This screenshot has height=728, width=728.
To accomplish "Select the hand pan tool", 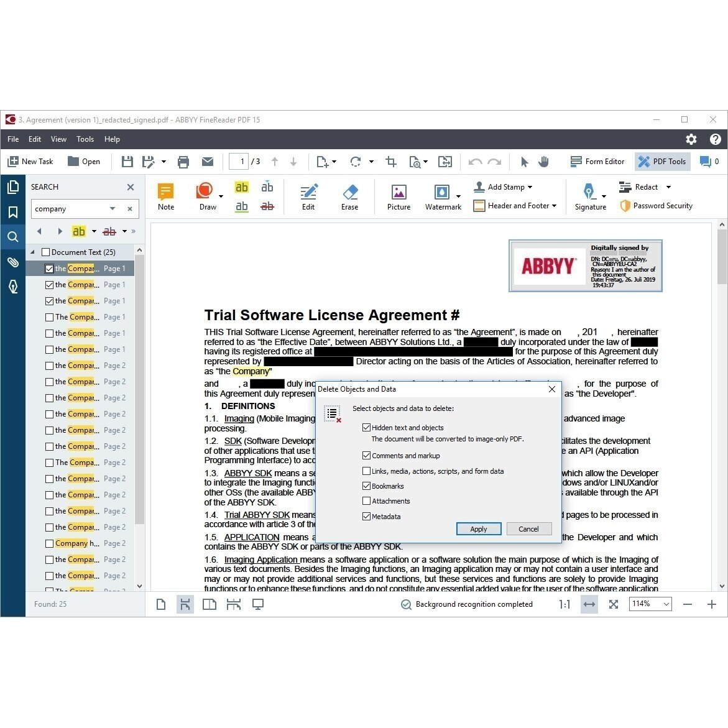I will (544, 162).
